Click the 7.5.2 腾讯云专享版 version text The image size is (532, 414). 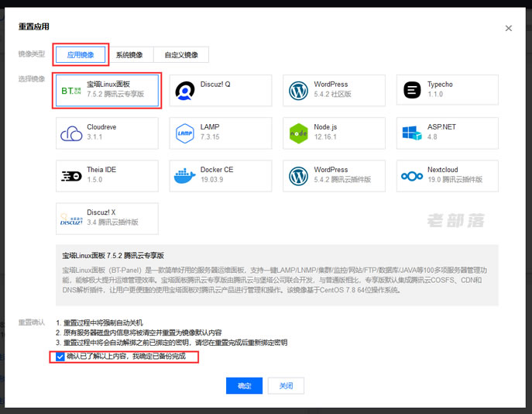tap(115, 94)
